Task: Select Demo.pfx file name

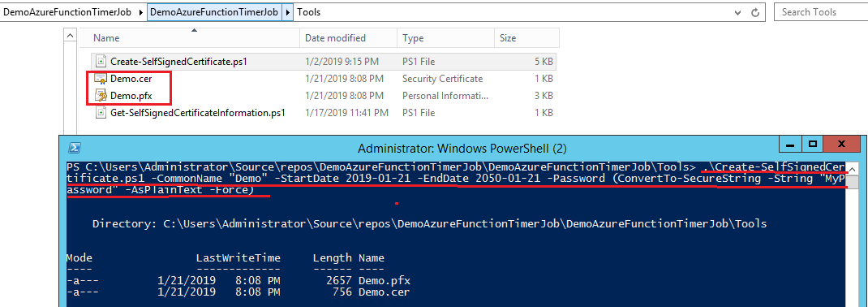Action: pyautogui.click(x=131, y=95)
